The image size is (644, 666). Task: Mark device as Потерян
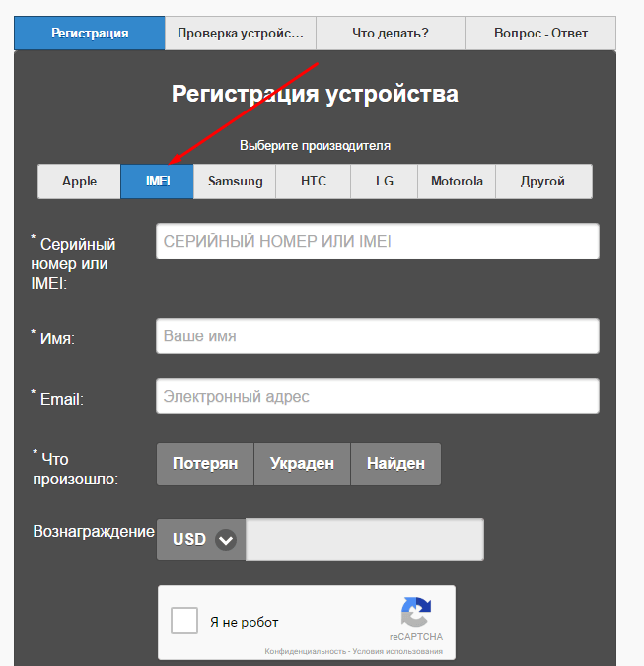click(x=205, y=464)
